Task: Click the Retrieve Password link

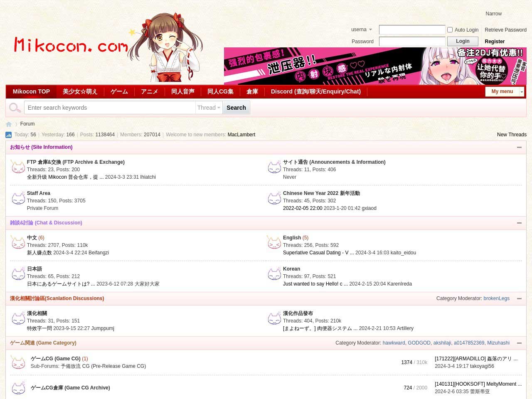Action: point(505,30)
